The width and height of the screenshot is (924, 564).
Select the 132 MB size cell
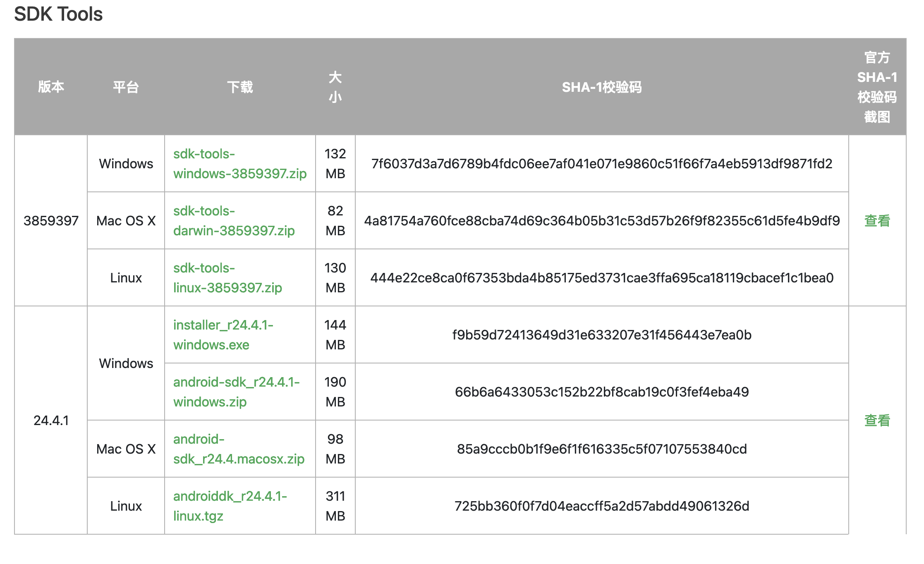pos(335,164)
